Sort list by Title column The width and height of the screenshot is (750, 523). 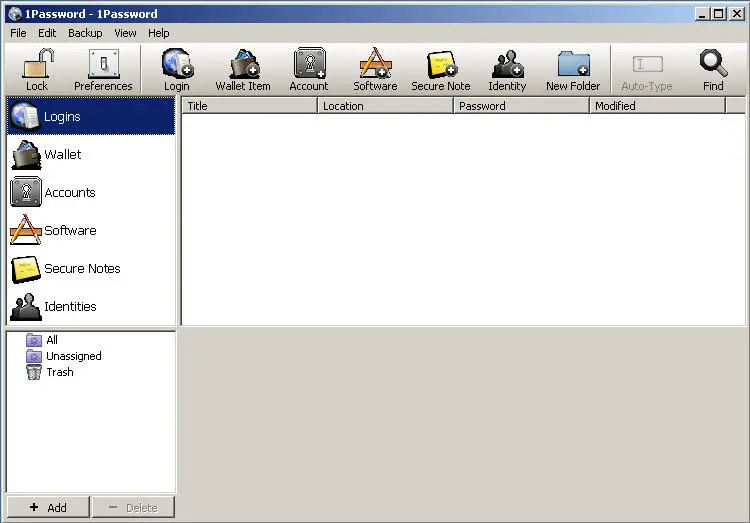tap(249, 106)
